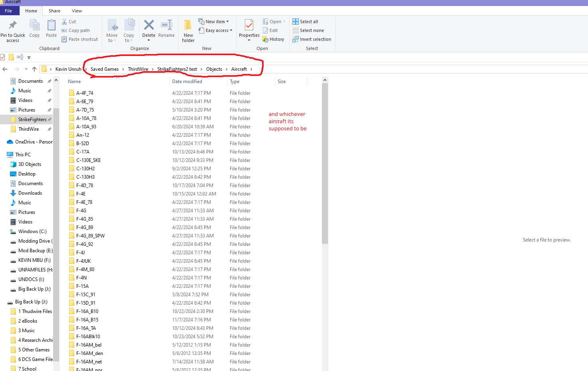This screenshot has height=371, width=588.
Task: Open the Open button dropdown
Action: coord(284,22)
